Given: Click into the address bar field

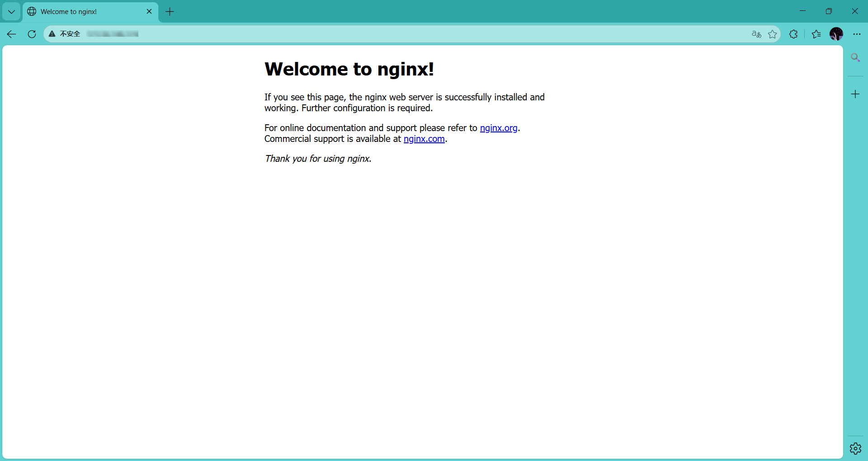Looking at the screenshot, I should 407,34.
